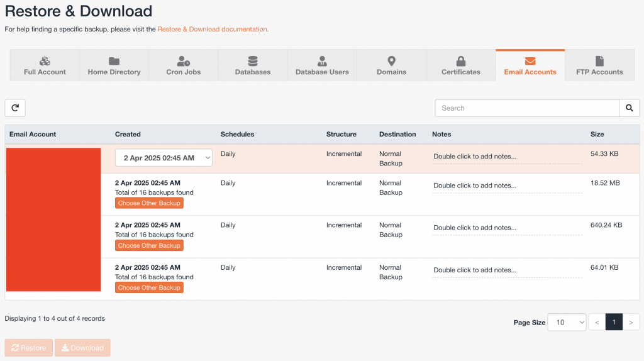The width and height of the screenshot is (644, 361).
Task: Open the Domains tab
Action: coord(392,65)
